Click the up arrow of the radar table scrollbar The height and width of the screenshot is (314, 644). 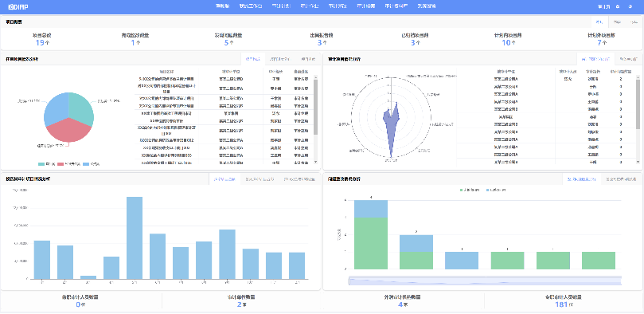[638, 77]
